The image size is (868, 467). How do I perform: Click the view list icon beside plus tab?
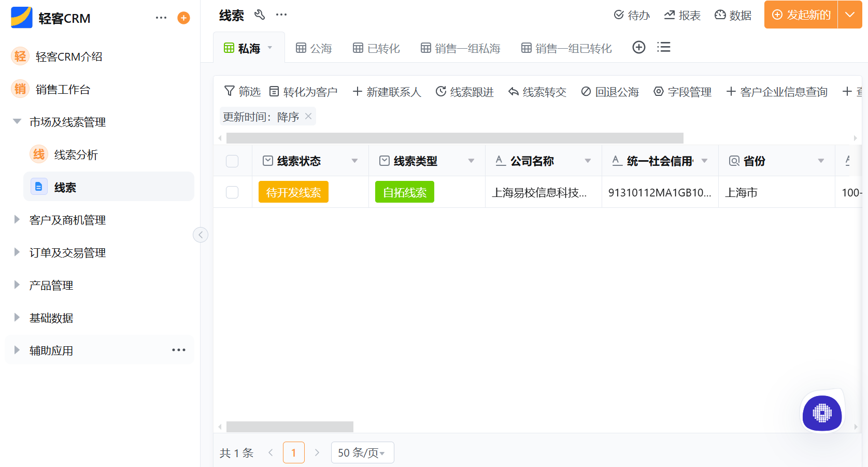(x=663, y=47)
